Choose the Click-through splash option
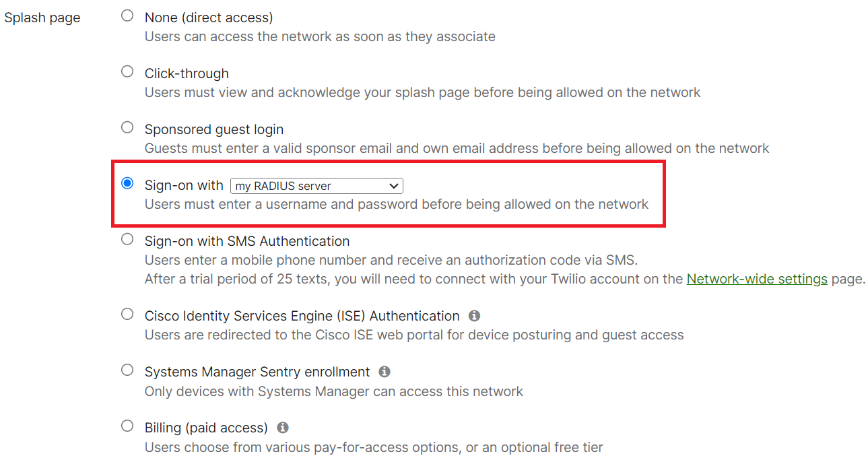The width and height of the screenshot is (868, 460). coord(127,71)
